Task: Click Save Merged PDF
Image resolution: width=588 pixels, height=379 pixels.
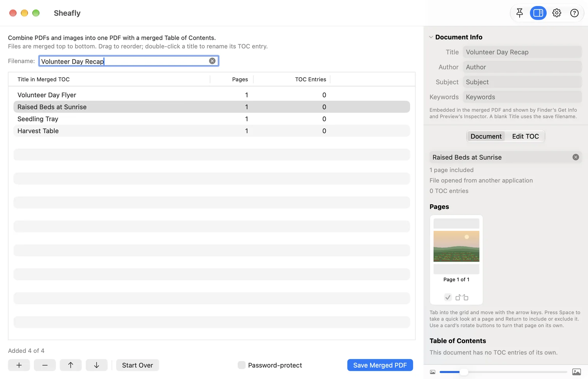Action: (x=380, y=365)
